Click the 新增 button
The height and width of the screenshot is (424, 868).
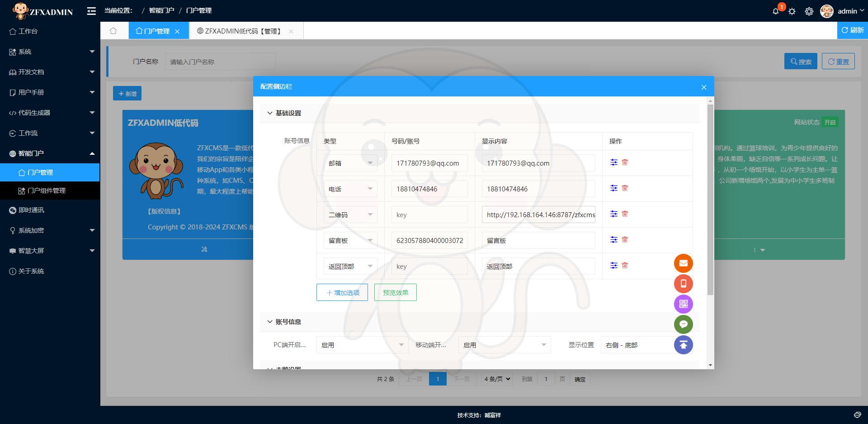[x=127, y=93]
